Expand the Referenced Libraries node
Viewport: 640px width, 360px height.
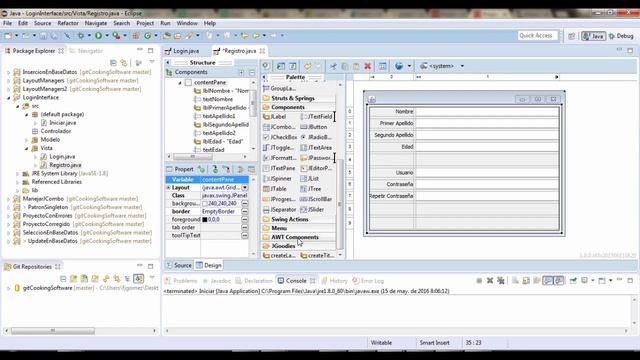[x=18, y=182]
